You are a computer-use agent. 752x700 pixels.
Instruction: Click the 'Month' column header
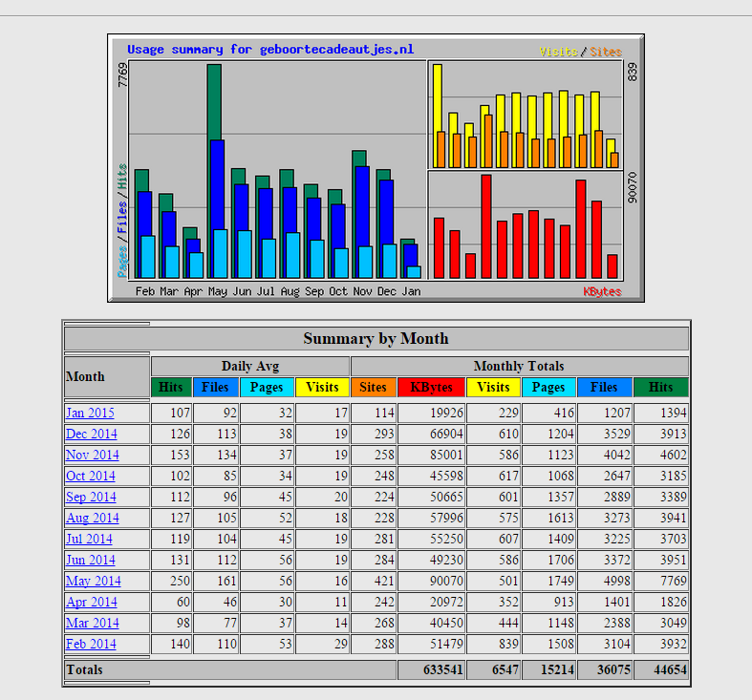[107, 377]
